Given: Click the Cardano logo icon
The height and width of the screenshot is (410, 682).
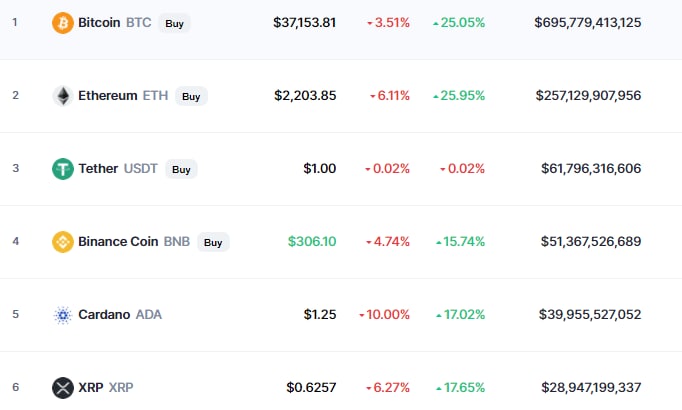Looking at the screenshot, I should click(x=63, y=315).
